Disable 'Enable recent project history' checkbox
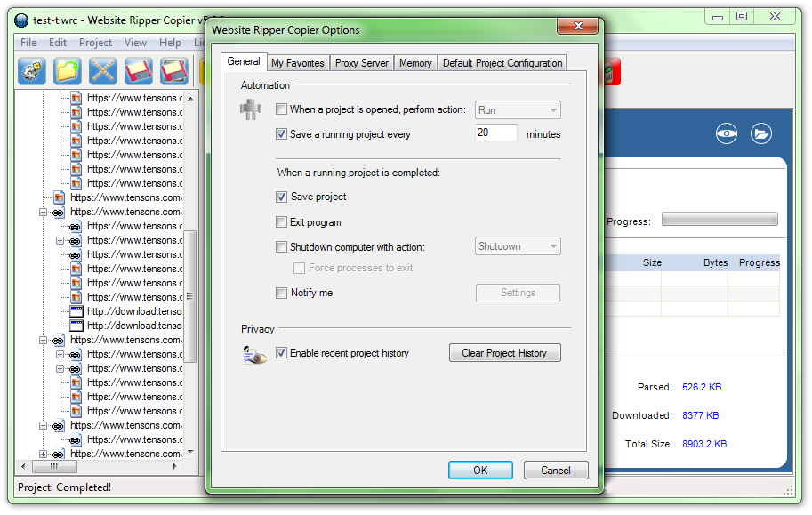 281,353
